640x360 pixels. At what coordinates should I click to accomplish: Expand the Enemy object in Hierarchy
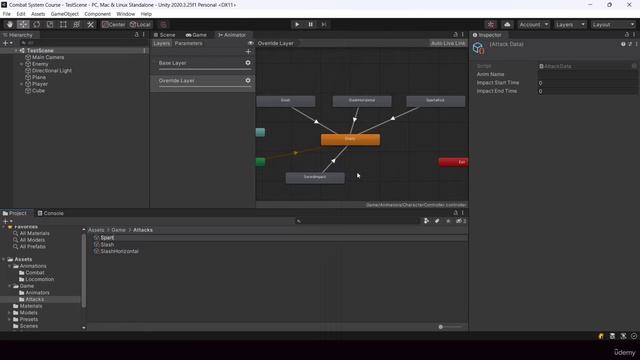[22, 64]
